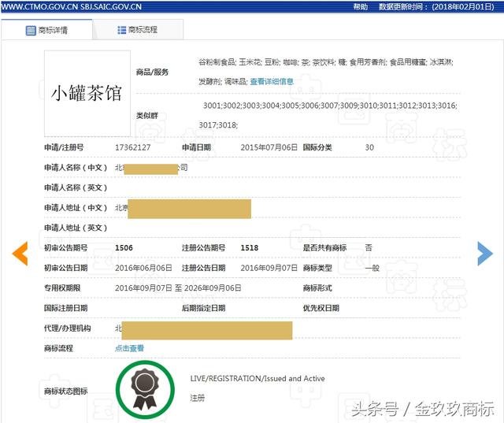This screenshot has width=504, height=423.
Task: Click the green registration status badge icon
Action: 145,389
